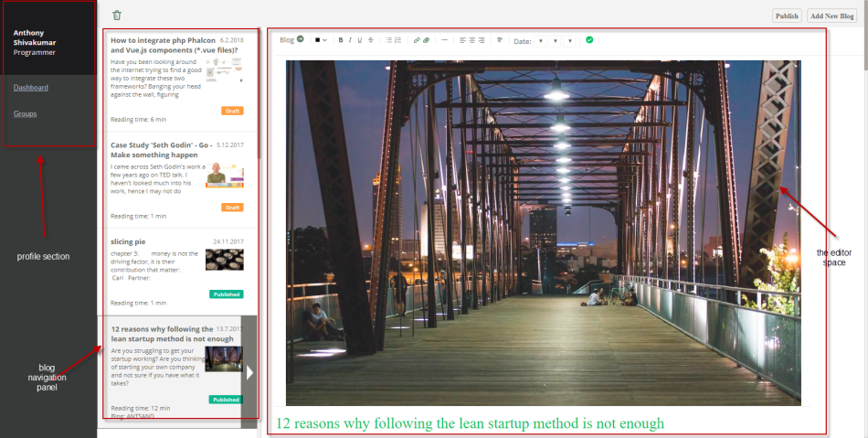Screen dimensions: 868x438
Task: Click the green checkmark confirm icon
Action: pyautogui.click(x=589, y=40)
